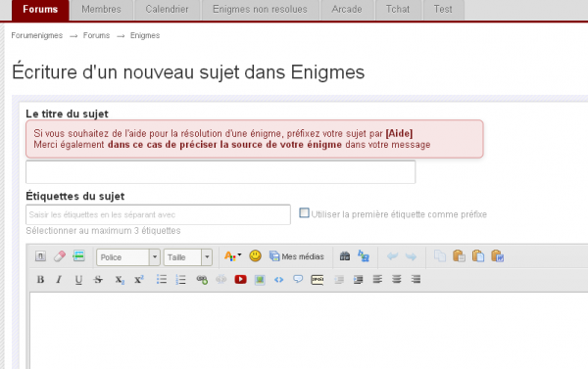
Task: Open the text color dropdown
Action: pyautogui.click(x=233, y=256)
